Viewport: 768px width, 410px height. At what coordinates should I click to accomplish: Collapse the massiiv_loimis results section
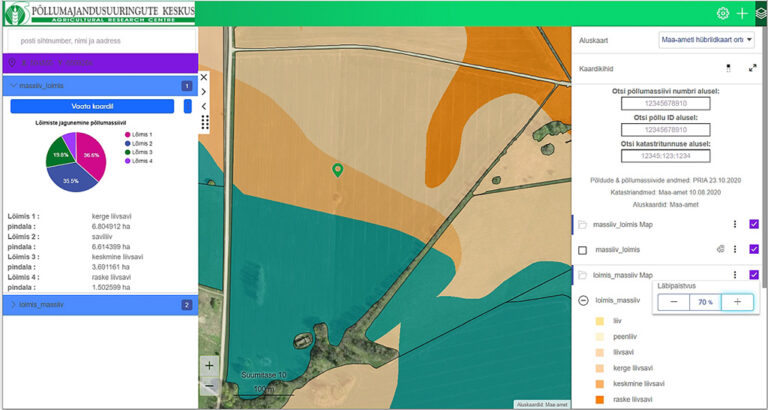[13, 86]
